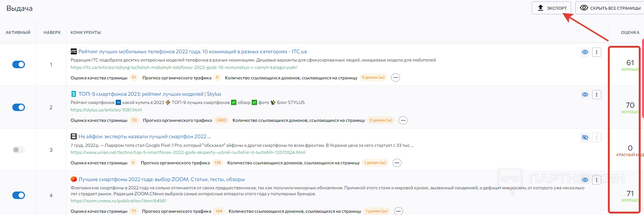644x215 pixels.
Task: Open 'Не айфон: эксперты назвали' title link
Action: [x=145, y=136]
